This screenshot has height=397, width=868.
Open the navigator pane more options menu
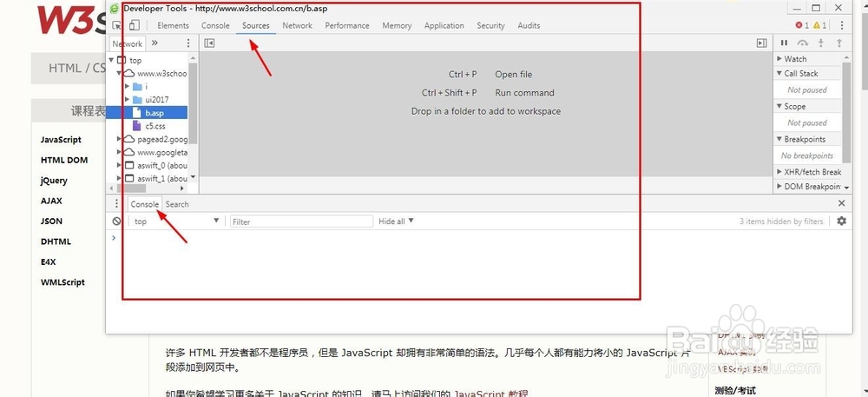[188, 43]
